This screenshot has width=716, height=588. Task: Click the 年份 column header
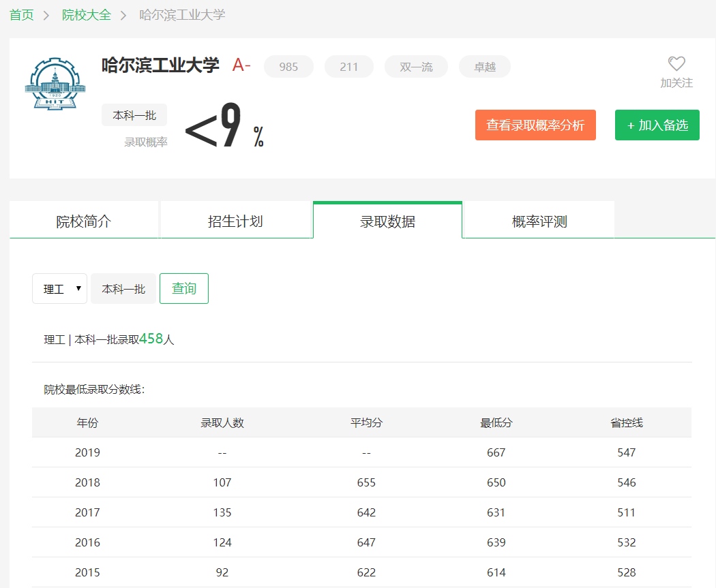(87, 422)
